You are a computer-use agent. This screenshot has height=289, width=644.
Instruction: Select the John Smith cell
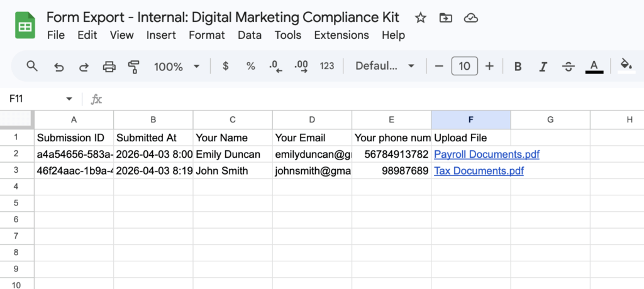(233, 171)
